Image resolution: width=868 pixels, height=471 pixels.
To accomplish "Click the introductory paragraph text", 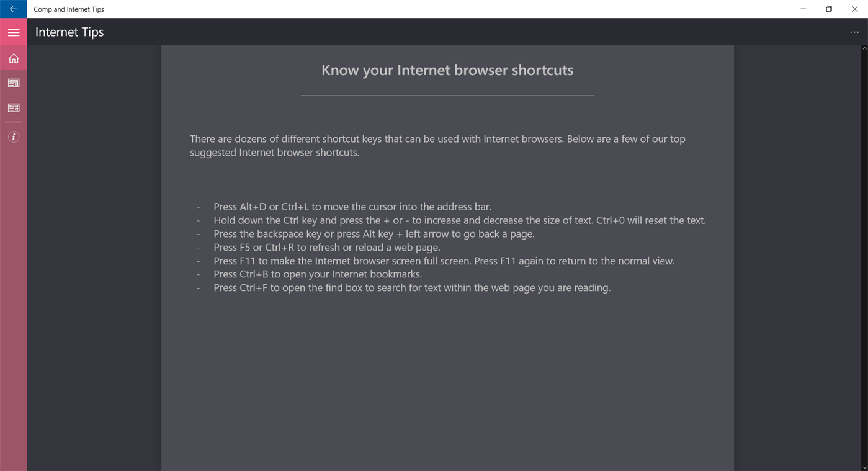I will pyautogui.click(x=437, y=145).
